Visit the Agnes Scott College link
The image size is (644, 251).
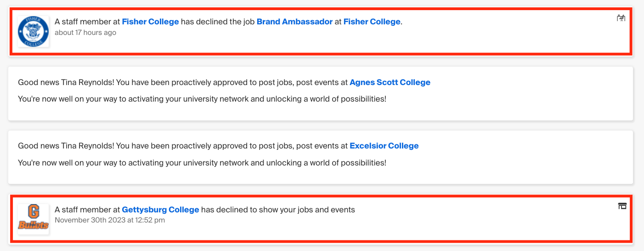pos(390,82)
